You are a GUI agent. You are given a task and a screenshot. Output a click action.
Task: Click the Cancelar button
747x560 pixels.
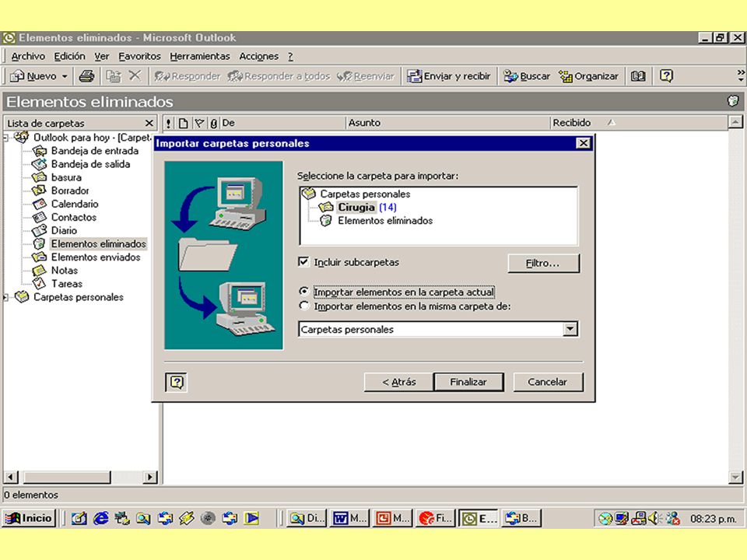(548, 382)
